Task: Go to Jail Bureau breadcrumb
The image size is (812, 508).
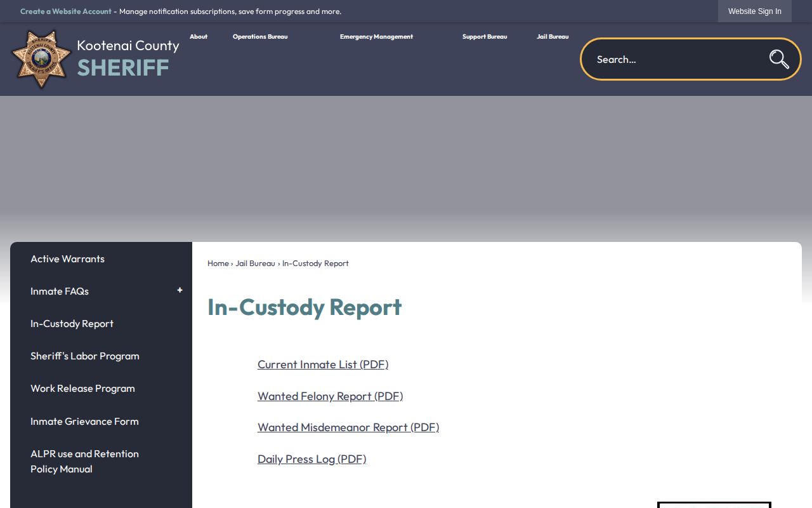Action: pyautogui.click(x=255, y=264)
